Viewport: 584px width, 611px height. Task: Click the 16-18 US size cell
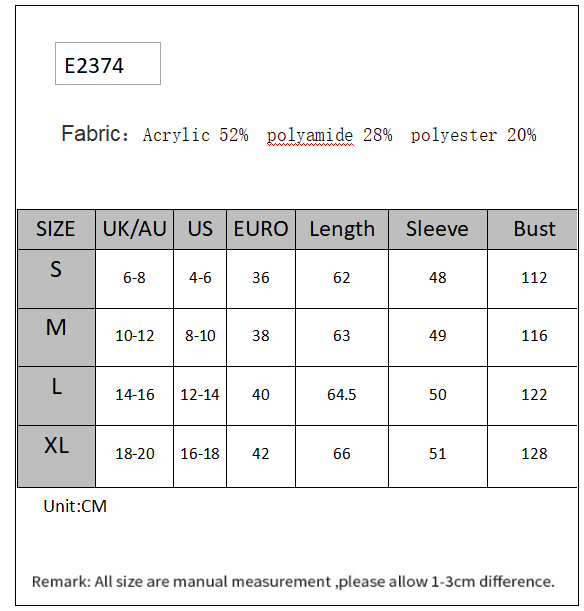[200, 456]
